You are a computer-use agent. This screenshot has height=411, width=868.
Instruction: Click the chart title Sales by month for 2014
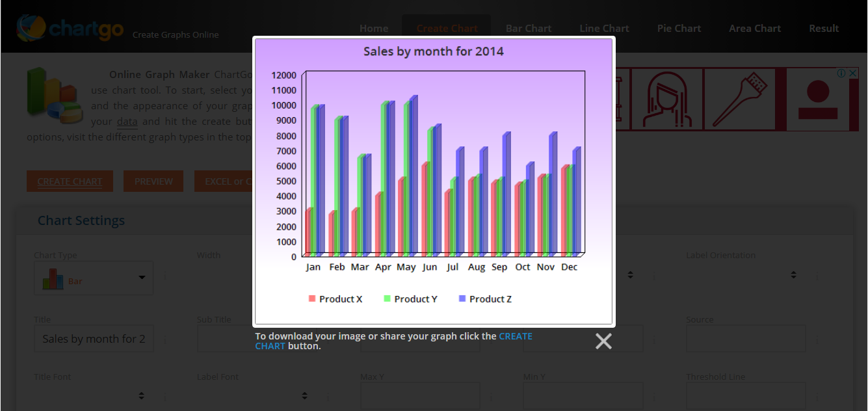coord(434,51)
